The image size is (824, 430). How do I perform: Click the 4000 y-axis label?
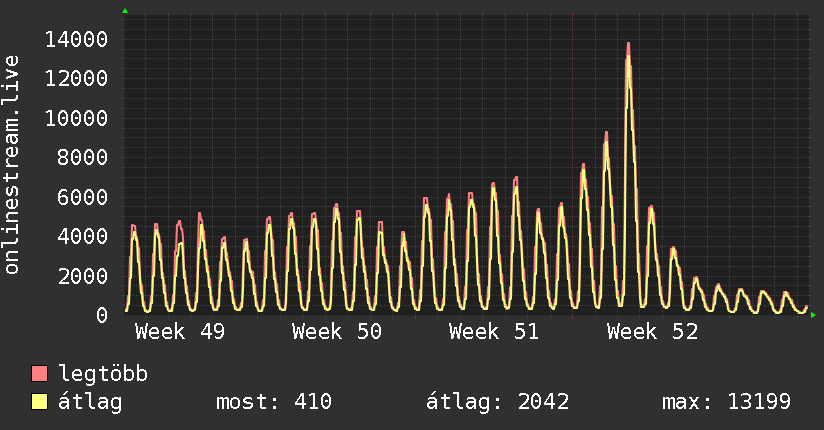click(x=83, y=237)
